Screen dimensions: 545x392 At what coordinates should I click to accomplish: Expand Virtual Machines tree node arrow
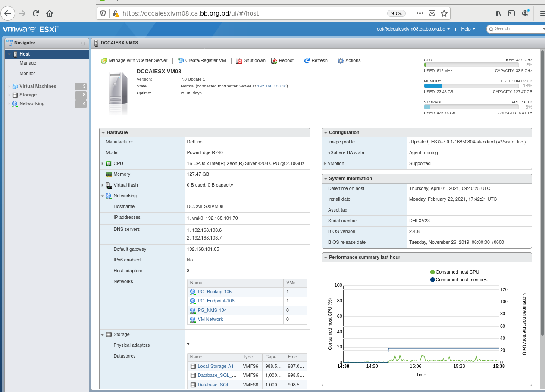pyautogui.click(x=9, y=87)
